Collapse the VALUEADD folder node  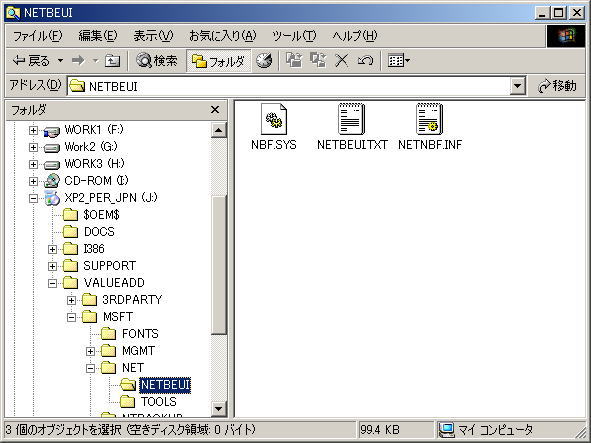click(52, 283)
